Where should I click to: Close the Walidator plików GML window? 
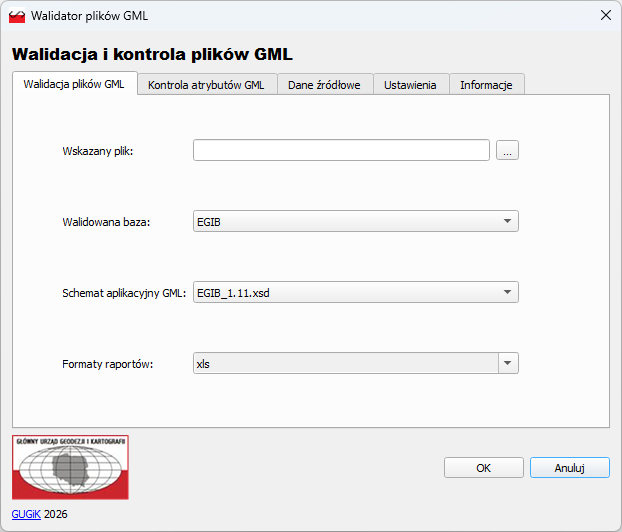coord(605,16)
